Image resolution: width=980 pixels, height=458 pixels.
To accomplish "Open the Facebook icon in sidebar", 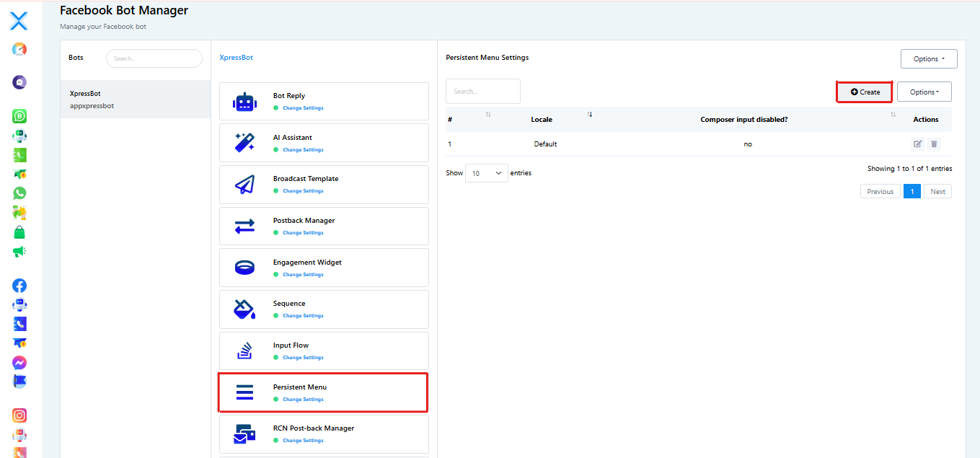I will pos(19,286).
